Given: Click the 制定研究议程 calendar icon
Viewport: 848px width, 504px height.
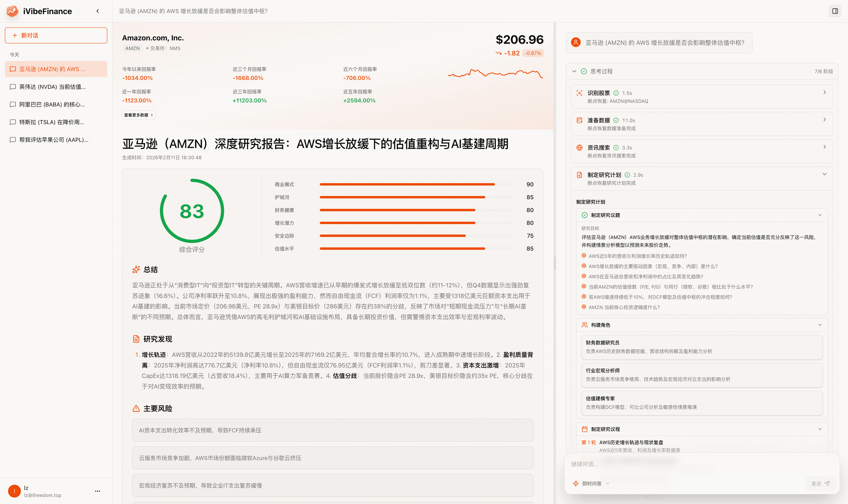Looking at the screenshot, I should 584,429.
